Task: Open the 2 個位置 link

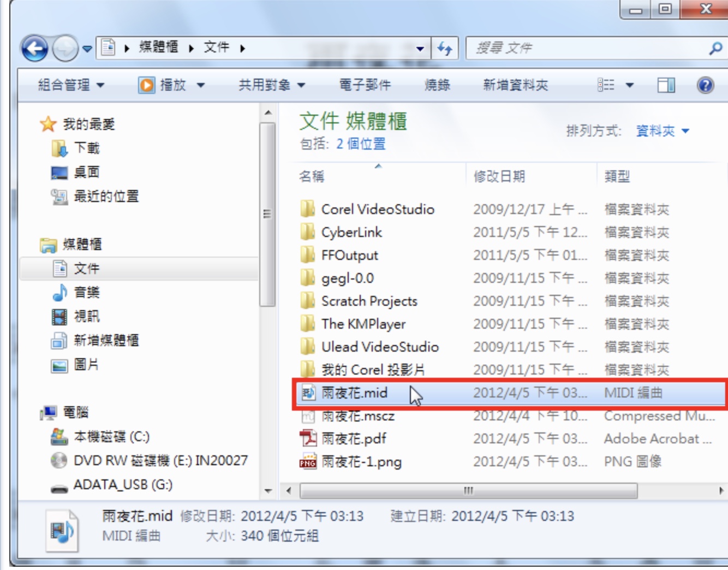Action: point(361,144)
